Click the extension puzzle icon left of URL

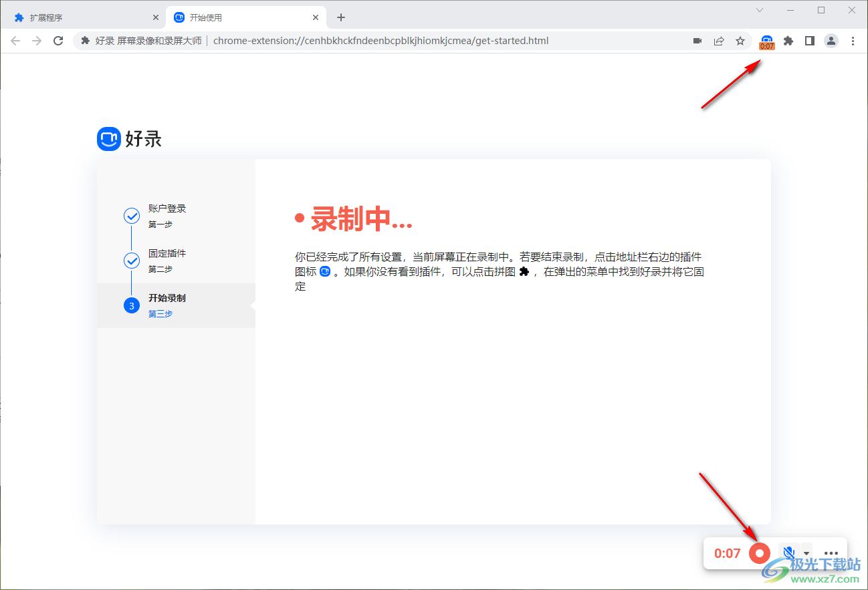tap(85, 41)
